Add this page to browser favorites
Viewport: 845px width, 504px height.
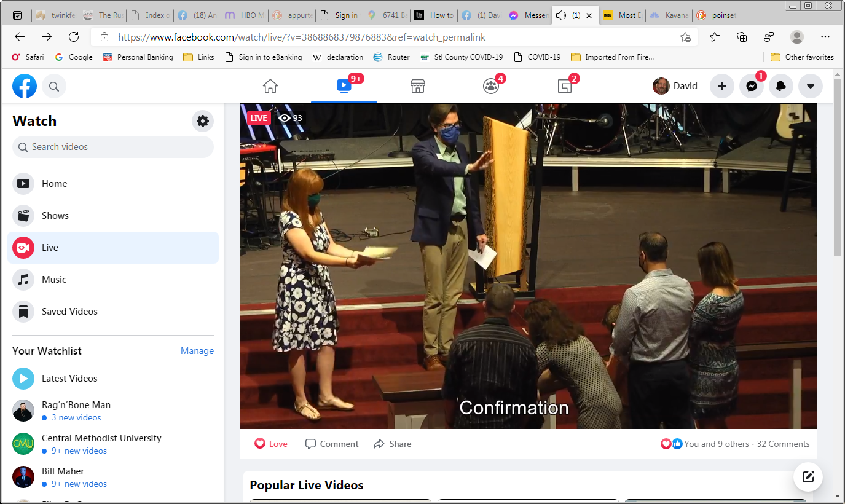coord(685,37)
